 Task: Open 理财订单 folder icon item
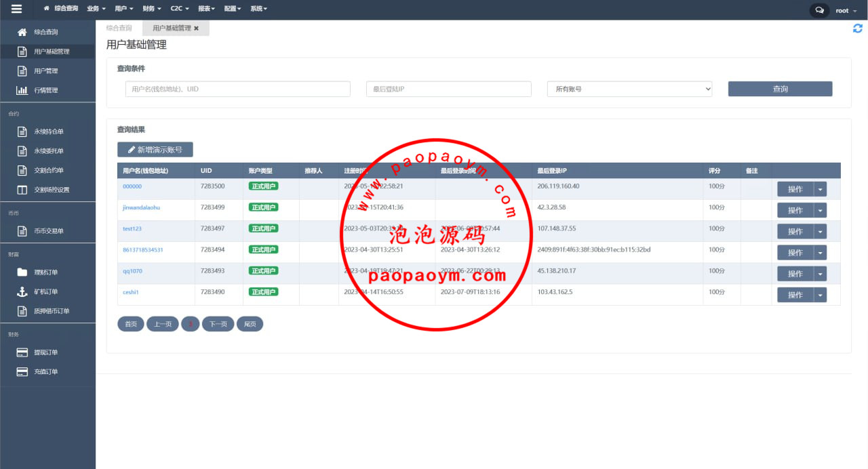(x=46, y=272)
